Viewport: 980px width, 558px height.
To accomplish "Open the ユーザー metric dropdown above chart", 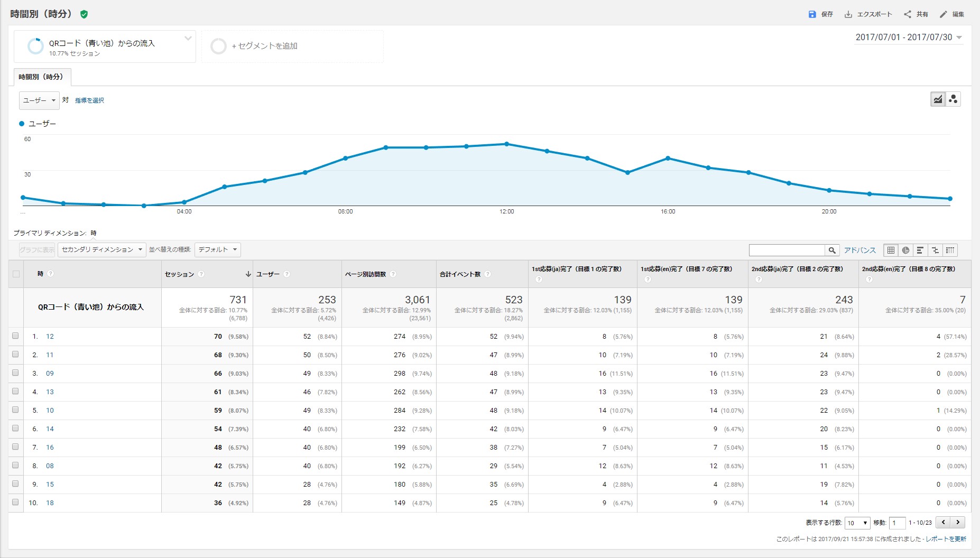I will pos(39,100).
